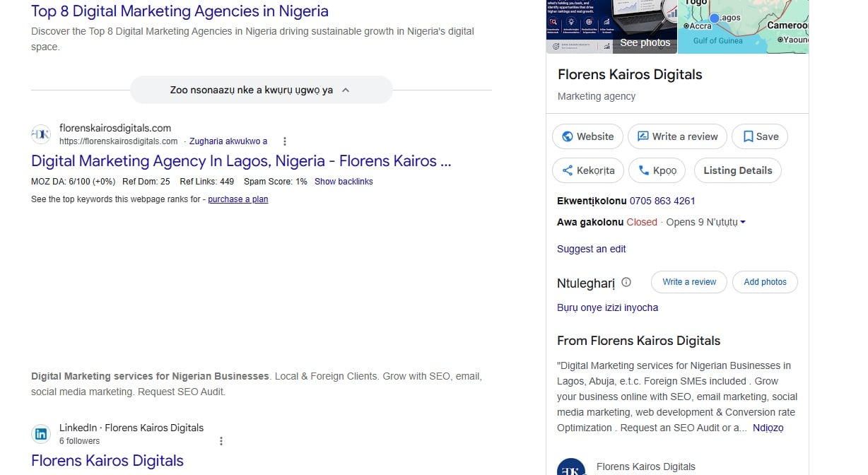The width and height of the screenshot is (868, 475).
Task: Open three-dot menu beside Zugharia akwukwo a
Action: pos(285,141)
